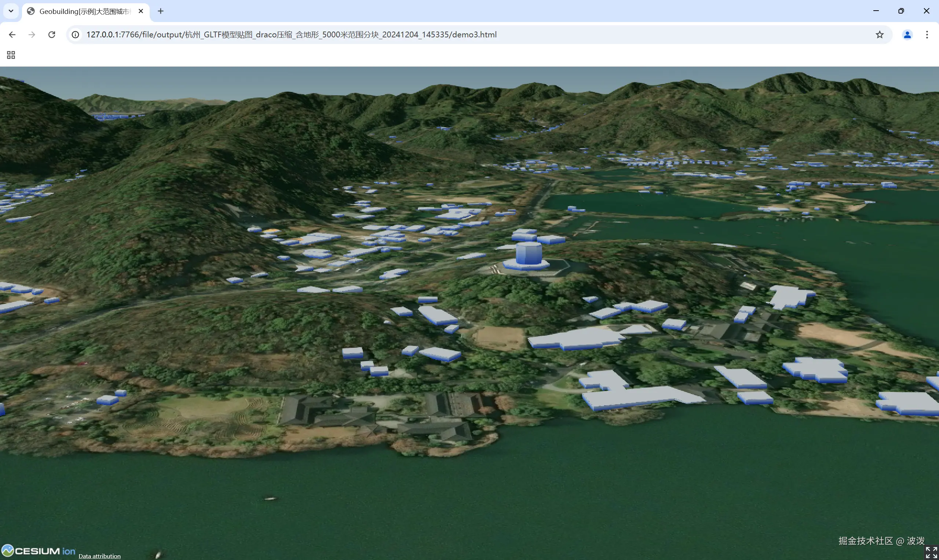Reload the current page
Screen dimensions: 939x560
pyautogui.click(x=52, y=35)
